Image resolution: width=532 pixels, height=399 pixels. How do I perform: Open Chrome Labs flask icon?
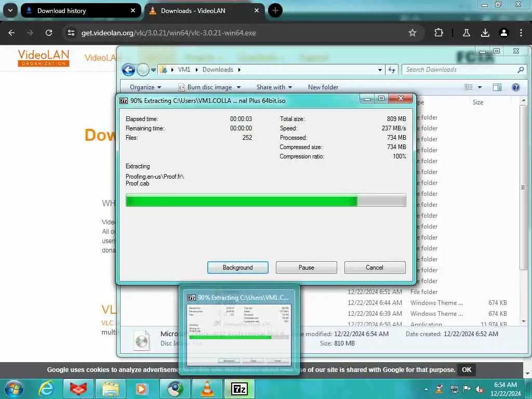[467, 33]
